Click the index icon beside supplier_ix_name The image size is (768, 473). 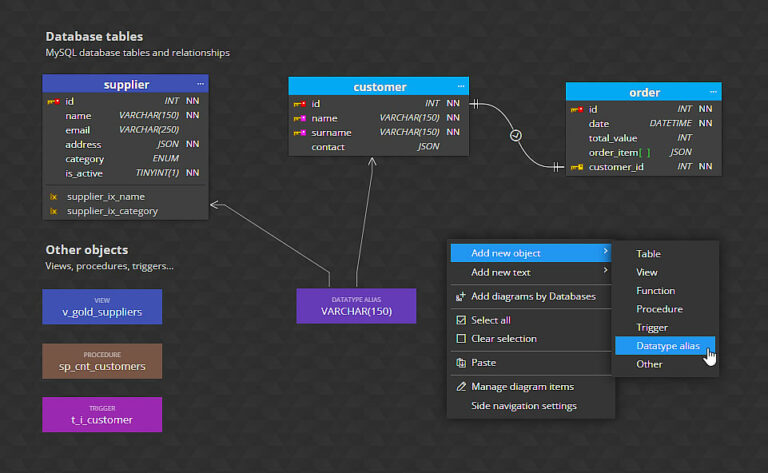tap(53, 197)
